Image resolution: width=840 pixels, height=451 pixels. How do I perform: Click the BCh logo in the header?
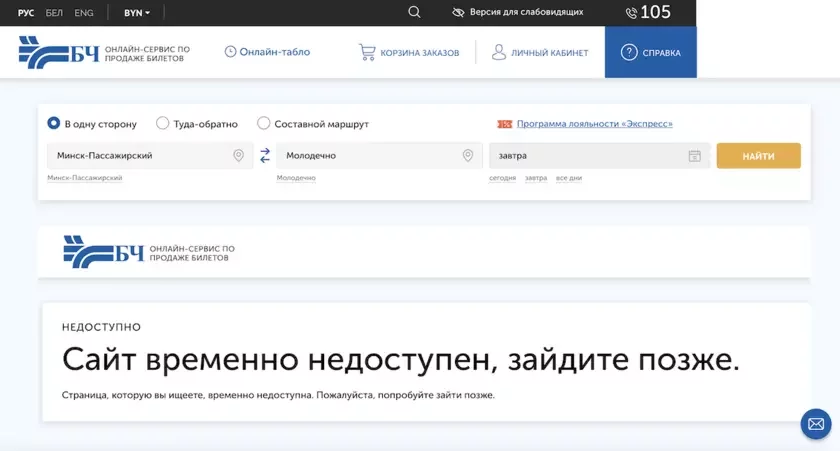tap(59, 52)
